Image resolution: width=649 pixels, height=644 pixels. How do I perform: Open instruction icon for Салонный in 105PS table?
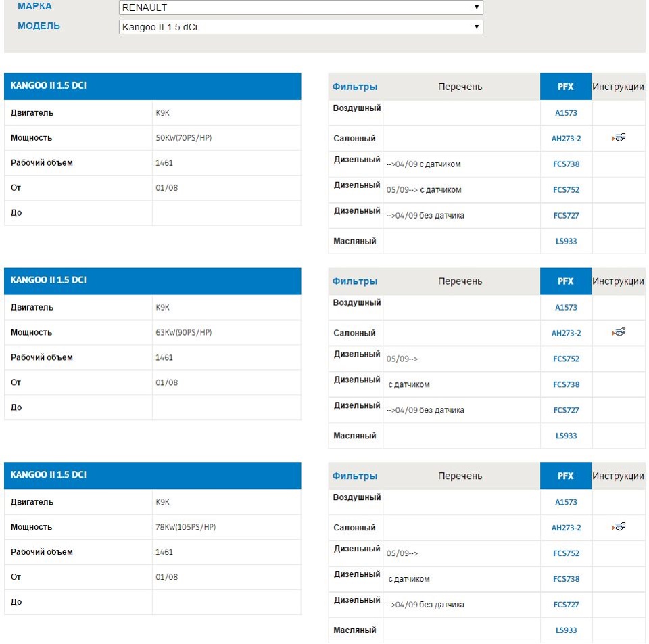click(619, 527)
